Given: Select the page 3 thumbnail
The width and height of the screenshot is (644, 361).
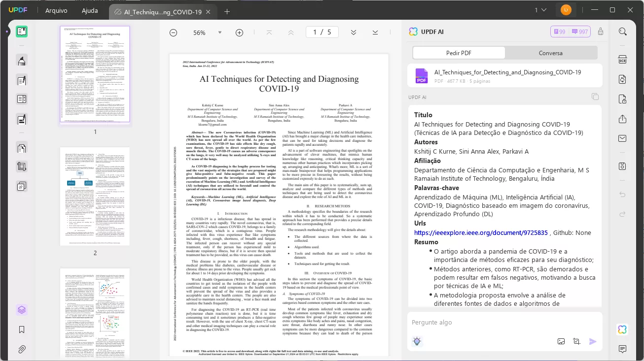Looking at the screenshot, I should (x=95, y=314).
